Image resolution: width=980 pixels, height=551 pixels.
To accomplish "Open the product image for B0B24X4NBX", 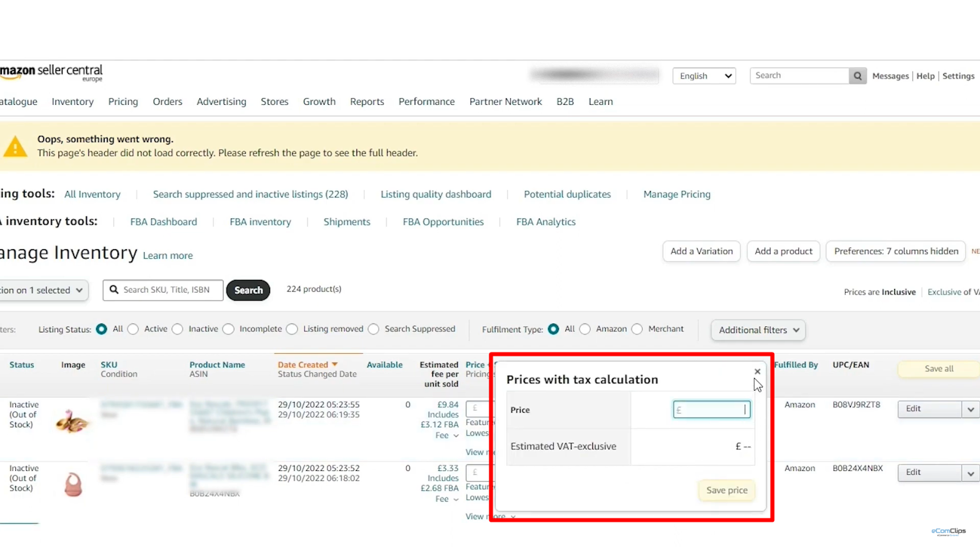I will [73, 485].
